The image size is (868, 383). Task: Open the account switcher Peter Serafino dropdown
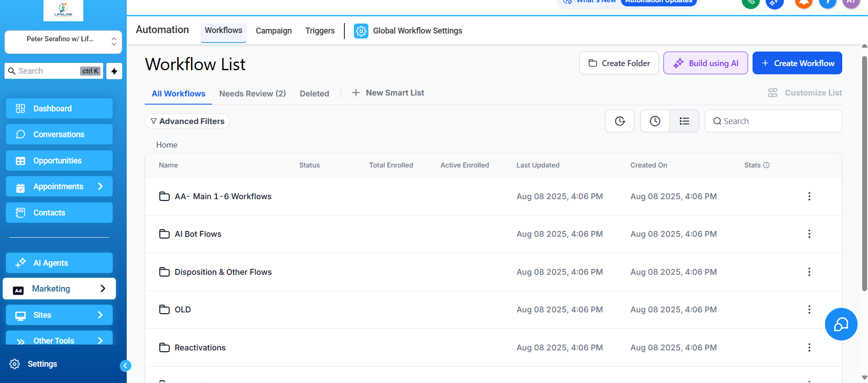63,42
